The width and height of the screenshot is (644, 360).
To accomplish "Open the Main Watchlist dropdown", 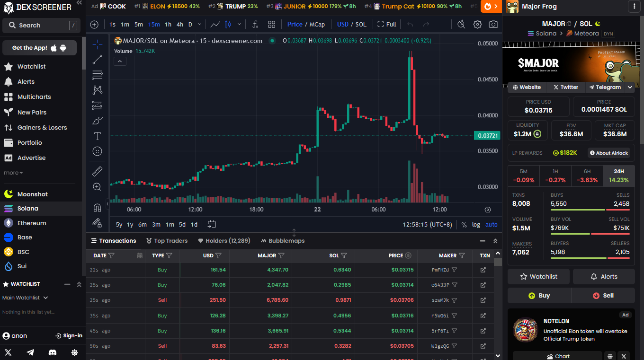I will point(25,298).
